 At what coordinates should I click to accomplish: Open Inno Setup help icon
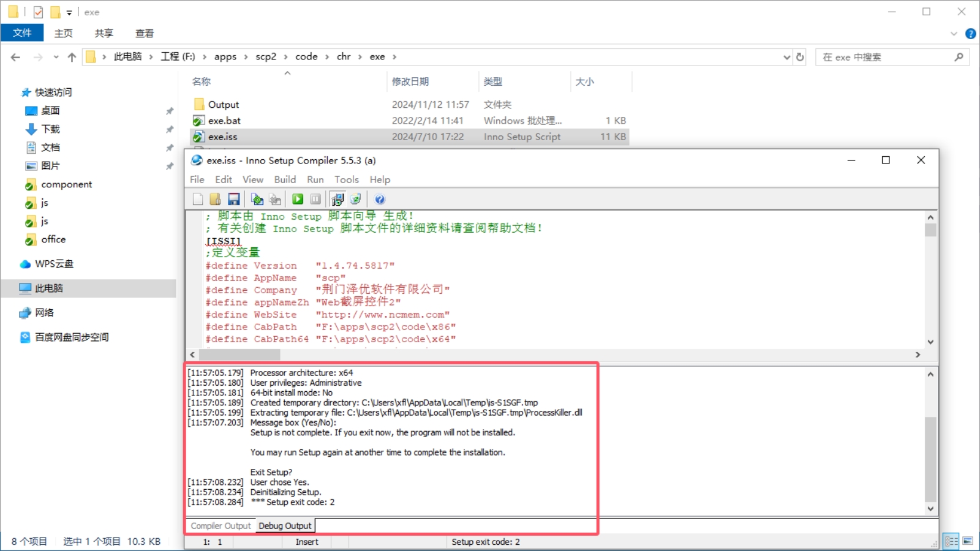click(380, 199)
